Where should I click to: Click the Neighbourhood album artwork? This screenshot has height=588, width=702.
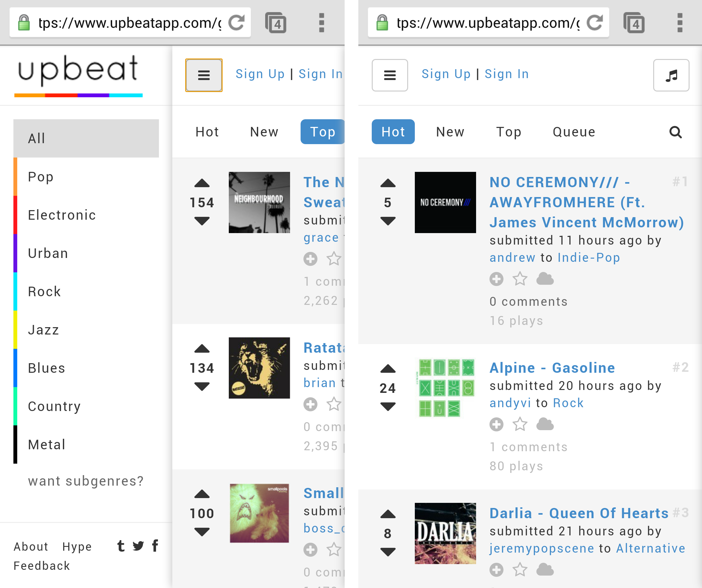pyautogui.click(x=259, y=202)
